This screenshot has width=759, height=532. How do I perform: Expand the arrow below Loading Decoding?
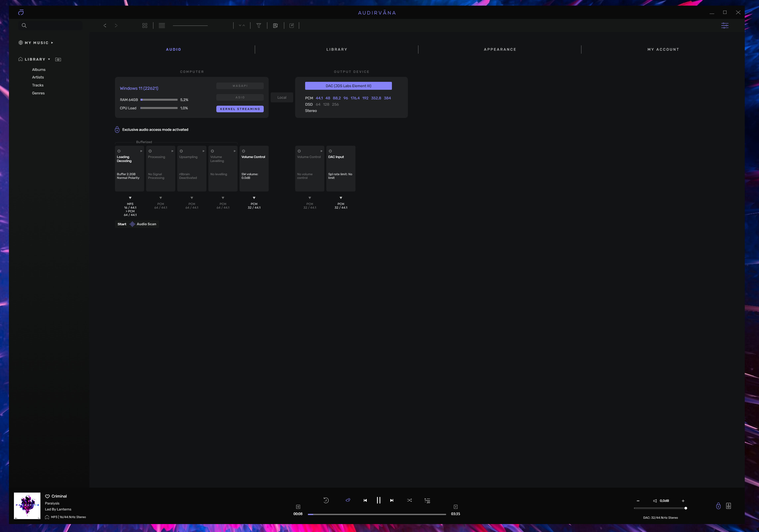coord(130,198)
